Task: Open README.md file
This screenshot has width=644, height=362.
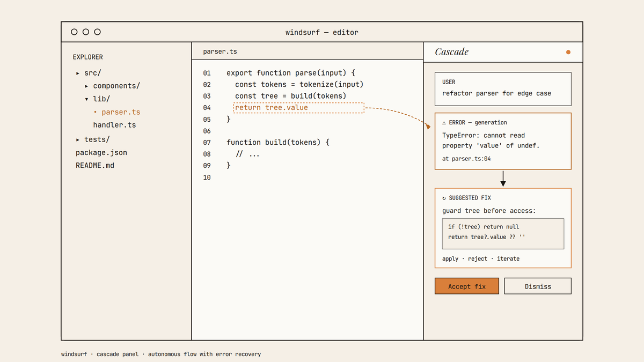Action: [x=95, y=165]
